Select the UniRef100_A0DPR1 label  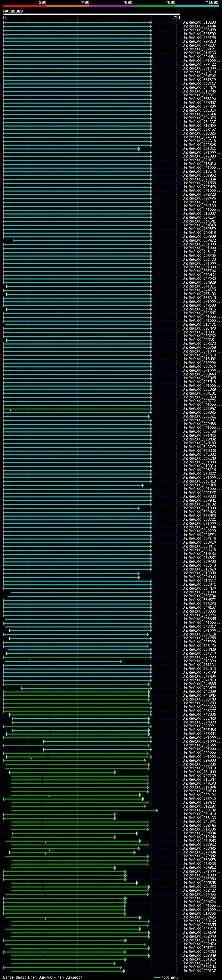click(199, 726)
